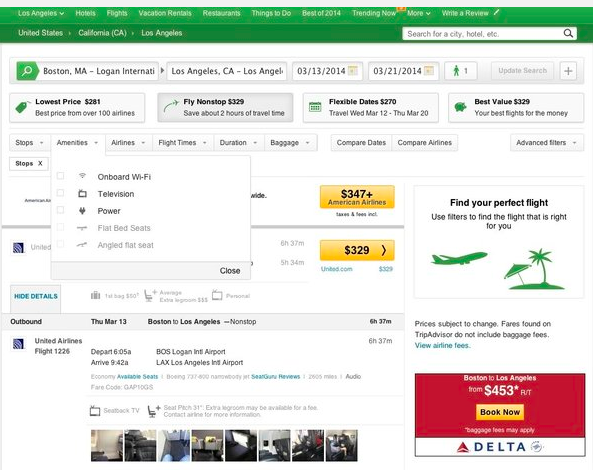The image size is (593, 470).
Task: Check the Power checkbox
Action: point(60,210)
